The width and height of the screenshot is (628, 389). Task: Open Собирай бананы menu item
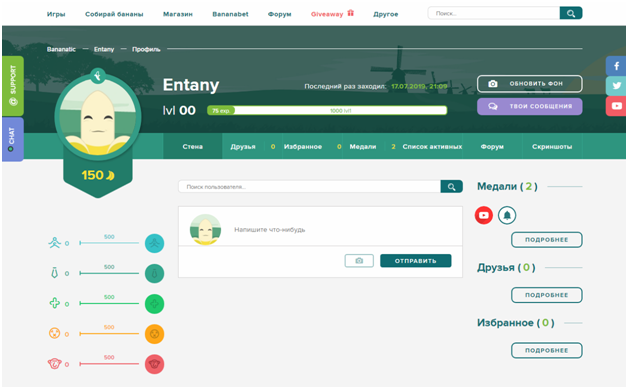click(x=114, y=14)
